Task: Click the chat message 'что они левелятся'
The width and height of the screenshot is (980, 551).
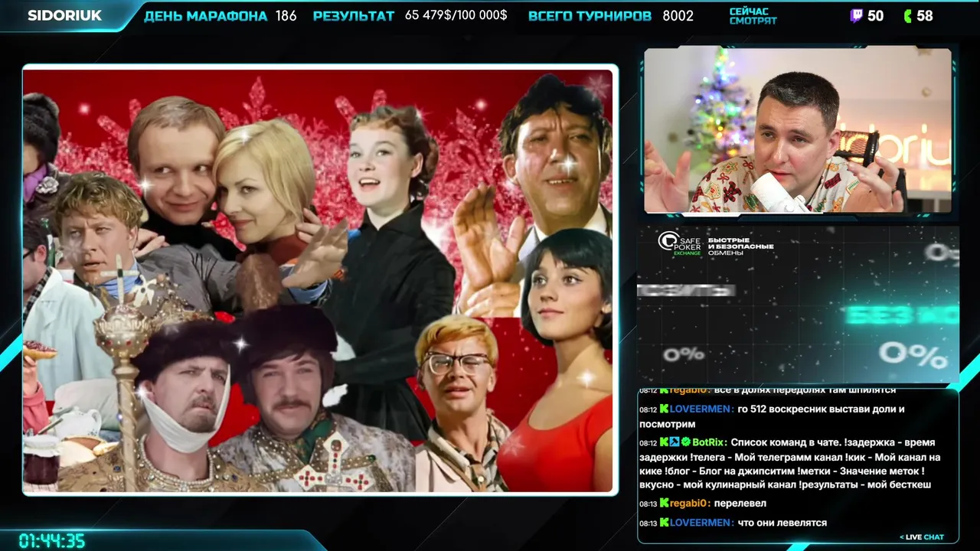Action: point(782,523)
